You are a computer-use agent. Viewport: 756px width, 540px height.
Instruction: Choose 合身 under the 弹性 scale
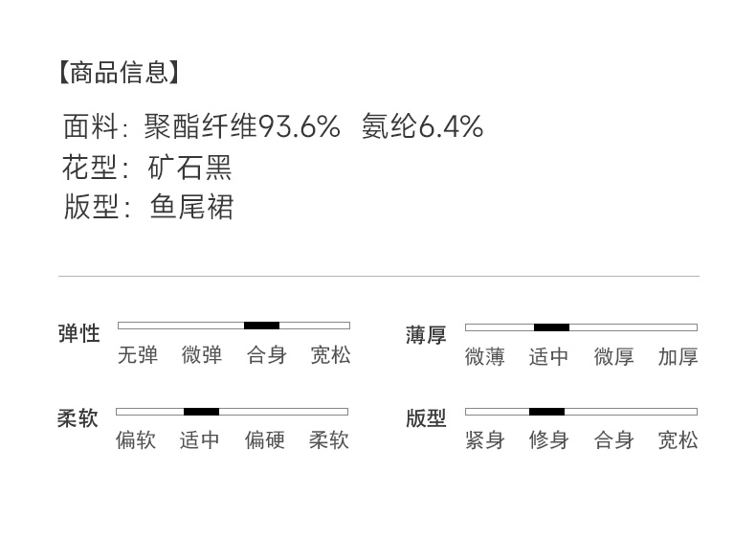tap(267, 355)
